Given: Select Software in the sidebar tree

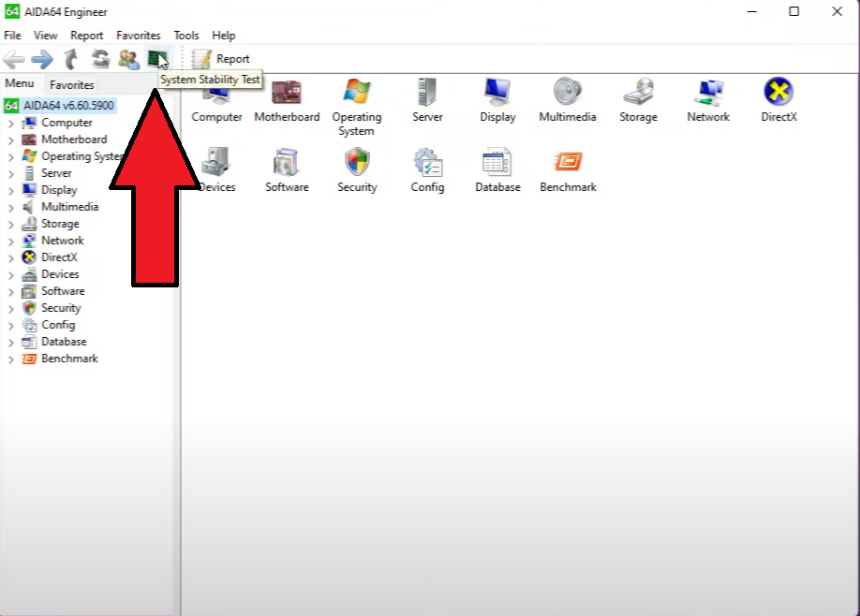Looking at the screenshot, I should [63, 291].
